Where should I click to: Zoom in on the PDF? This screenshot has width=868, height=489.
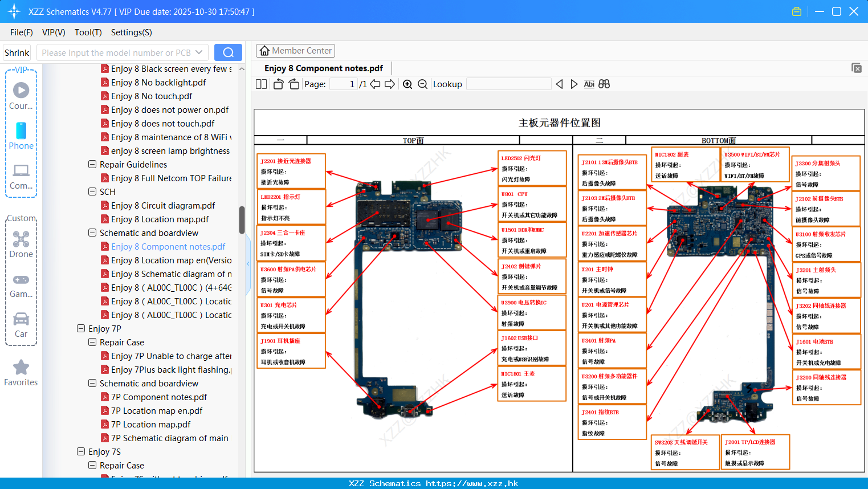click(407, 84)
